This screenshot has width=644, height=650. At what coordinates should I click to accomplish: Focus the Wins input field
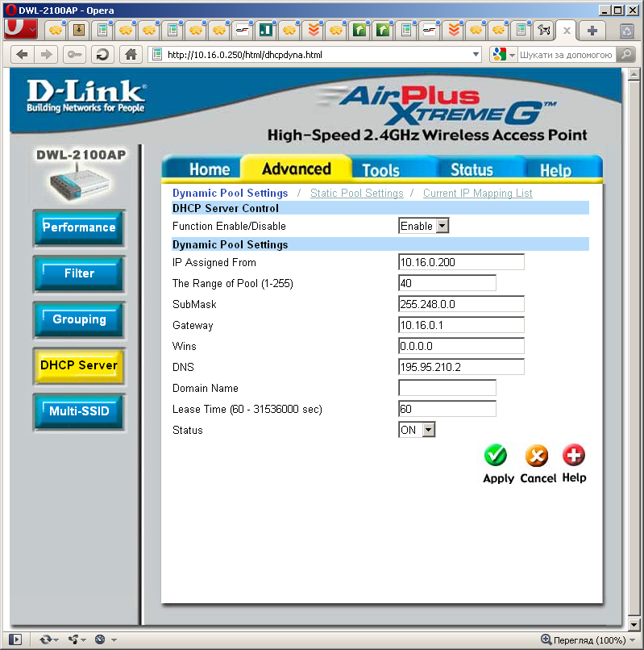461,346
